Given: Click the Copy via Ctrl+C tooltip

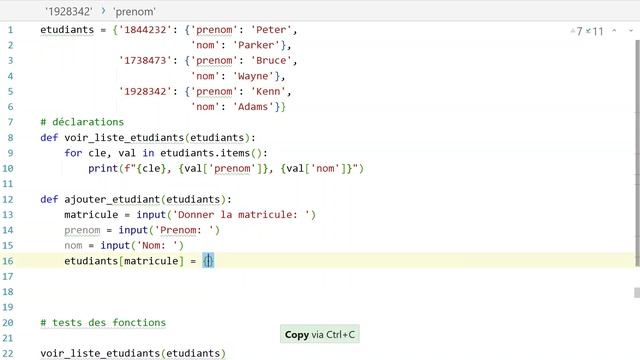Looking at the screenshot, I should (x=320, y=334).
